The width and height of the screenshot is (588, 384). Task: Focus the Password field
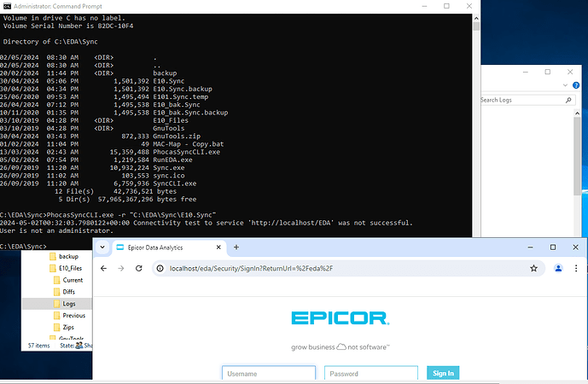371,374
